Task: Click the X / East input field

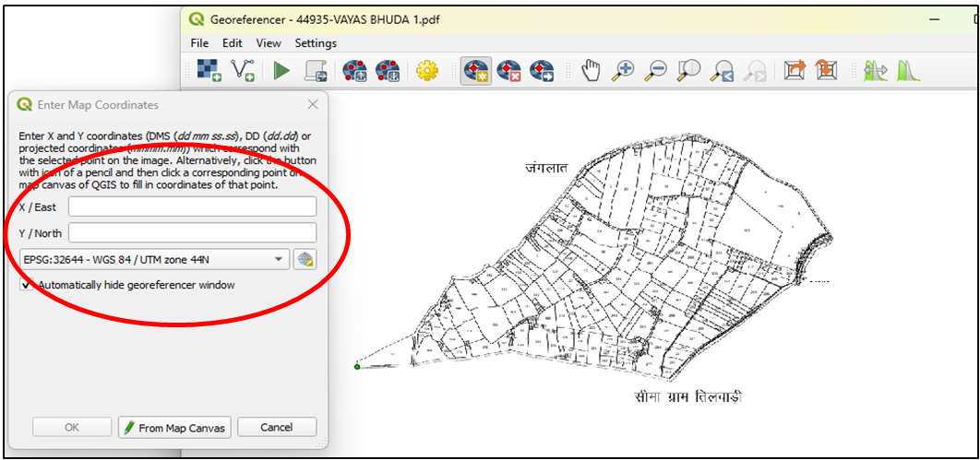Action: (x=192, y=206)
